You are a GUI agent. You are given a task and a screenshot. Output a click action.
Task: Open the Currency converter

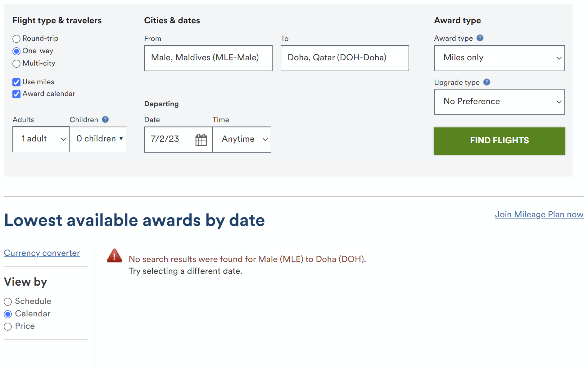42,253
